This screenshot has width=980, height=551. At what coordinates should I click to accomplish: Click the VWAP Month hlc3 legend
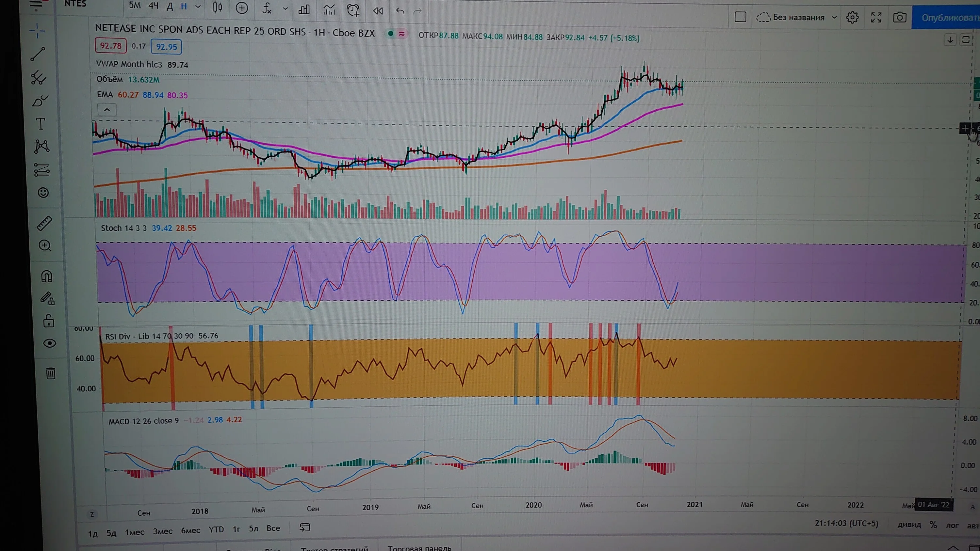129,64
